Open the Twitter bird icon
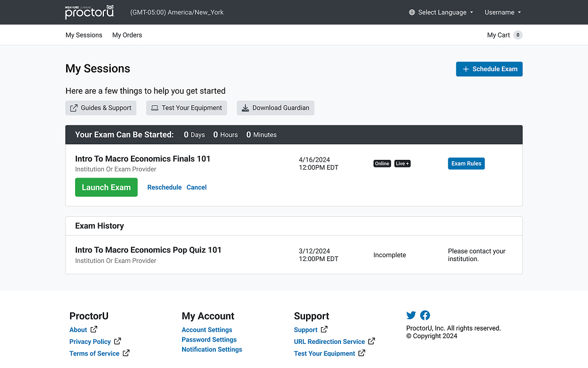This screenshot has height=368, width=588. [x=411, y=315]
